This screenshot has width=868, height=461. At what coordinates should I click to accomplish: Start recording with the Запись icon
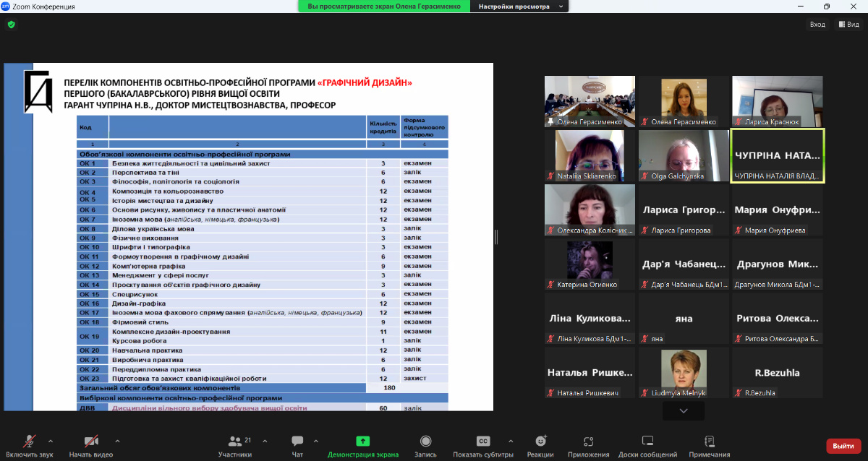pos(425,441)
